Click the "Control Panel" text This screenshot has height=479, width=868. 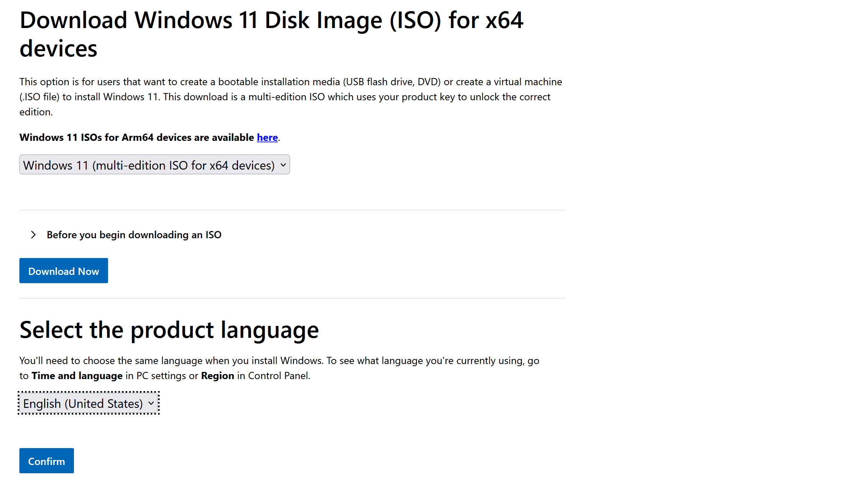(279, 376)
